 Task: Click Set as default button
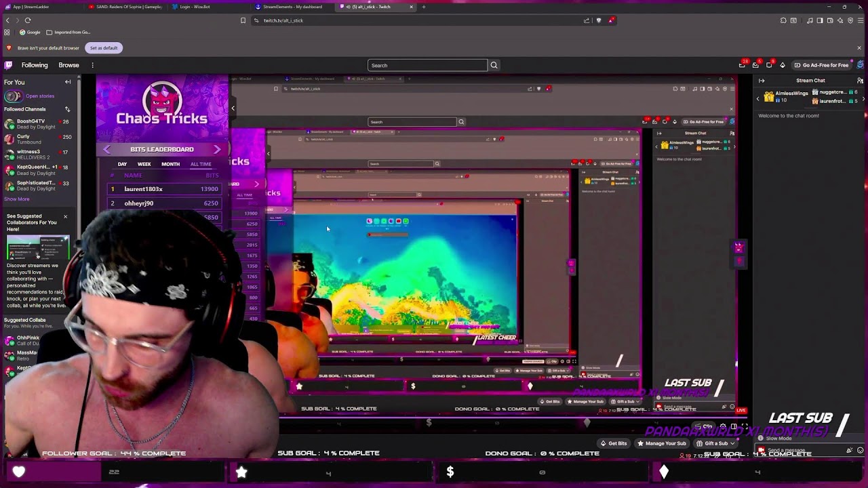pyautogui.click(x=104, y=48)
